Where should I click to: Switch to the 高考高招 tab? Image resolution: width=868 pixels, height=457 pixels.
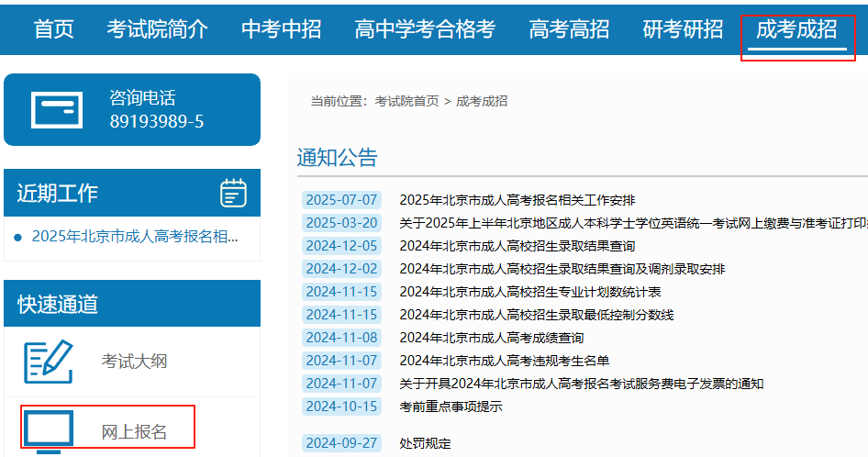pos(569,29)
